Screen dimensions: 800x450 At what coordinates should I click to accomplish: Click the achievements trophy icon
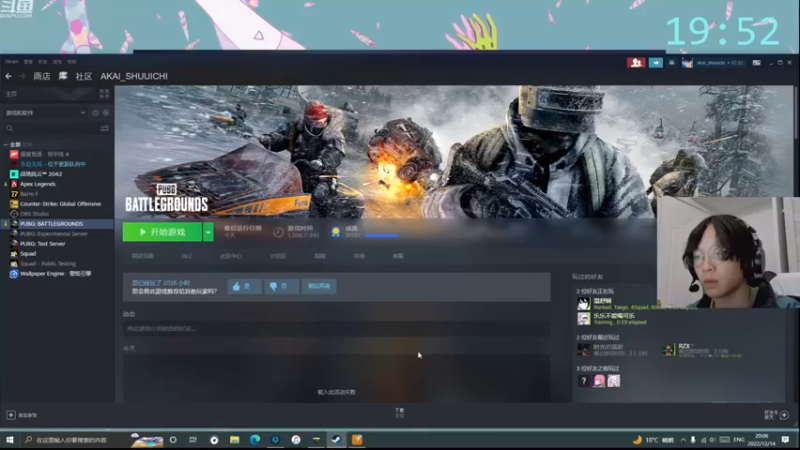point(336,232)
